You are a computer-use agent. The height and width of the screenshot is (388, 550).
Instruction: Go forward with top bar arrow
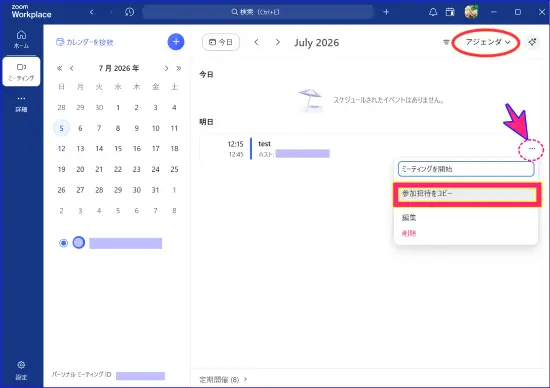pos(110,12)
